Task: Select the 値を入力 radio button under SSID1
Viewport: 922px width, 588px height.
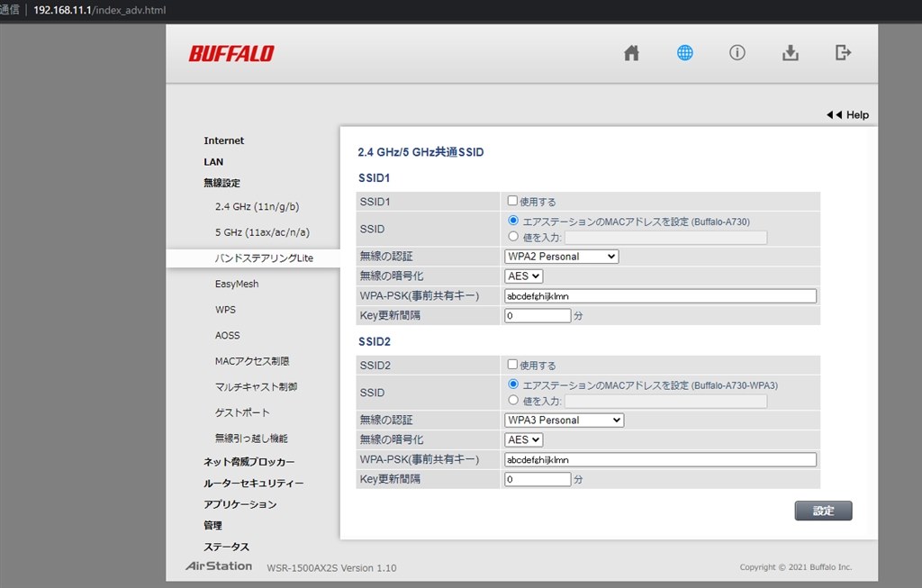Action: (512, 236)
